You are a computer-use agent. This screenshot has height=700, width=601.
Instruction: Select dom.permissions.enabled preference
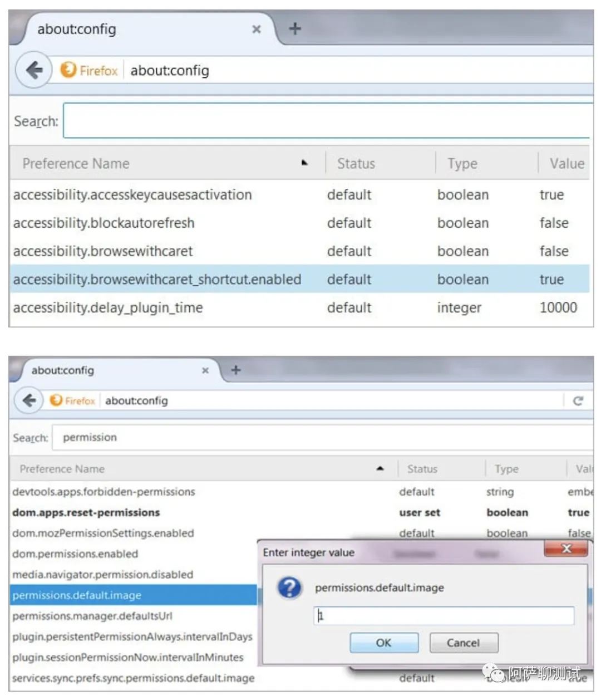(75, 554)
